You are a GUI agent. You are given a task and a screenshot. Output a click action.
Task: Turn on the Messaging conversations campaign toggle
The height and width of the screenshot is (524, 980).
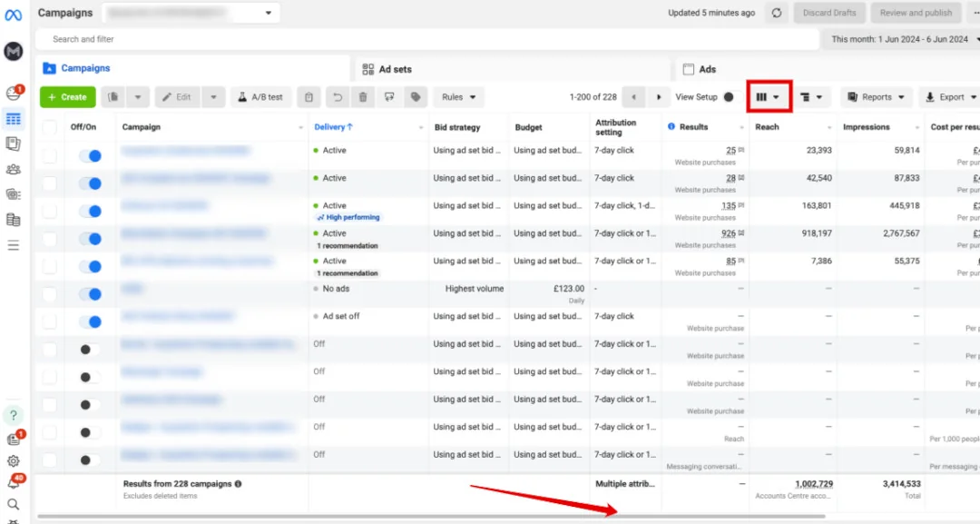[90, 460]
